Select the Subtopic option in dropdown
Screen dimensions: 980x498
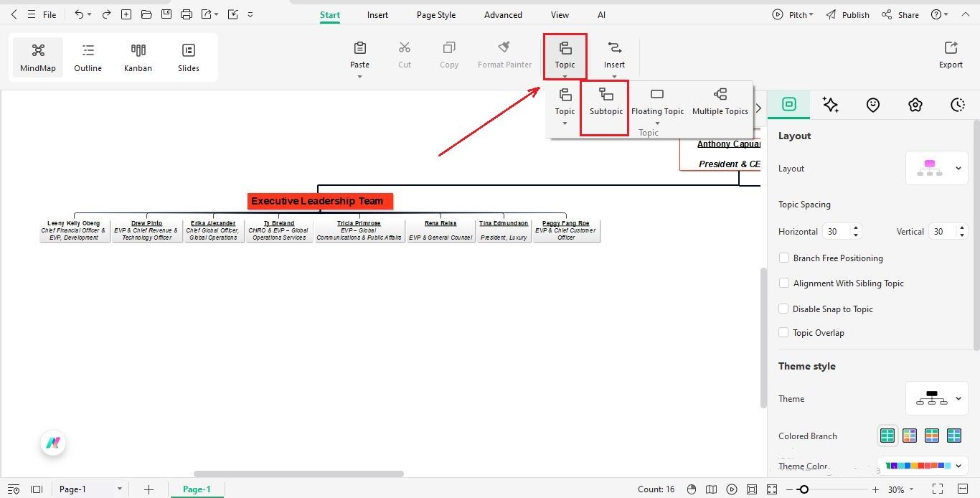coord(606,102)
